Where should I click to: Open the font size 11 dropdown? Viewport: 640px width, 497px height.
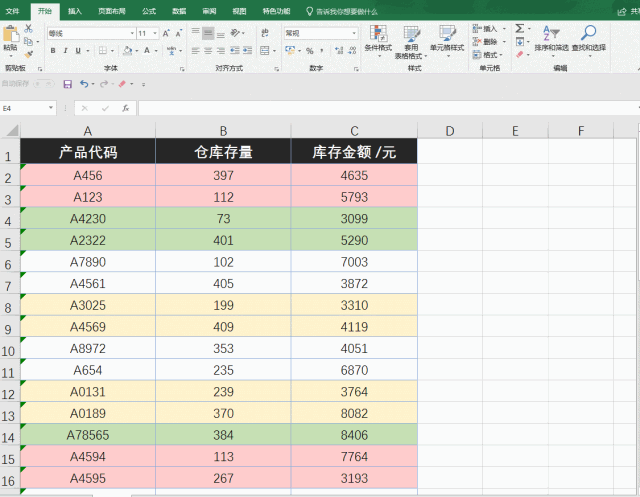(155, 33)
